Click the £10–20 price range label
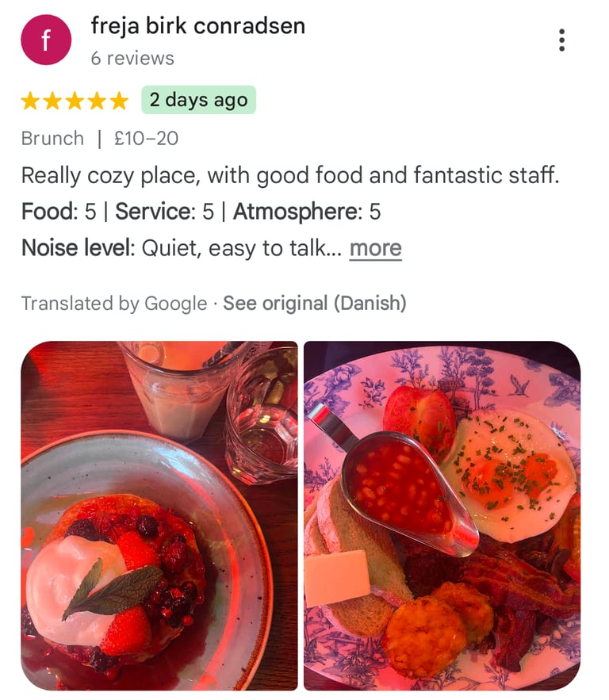The height and width of the screenshot is (700, 609). tap(147, 139)
